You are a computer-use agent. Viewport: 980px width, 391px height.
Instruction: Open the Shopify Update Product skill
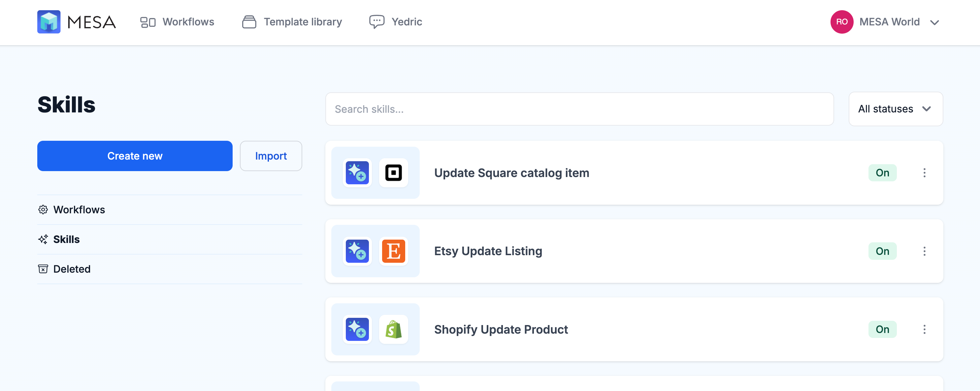pos(501,329)
